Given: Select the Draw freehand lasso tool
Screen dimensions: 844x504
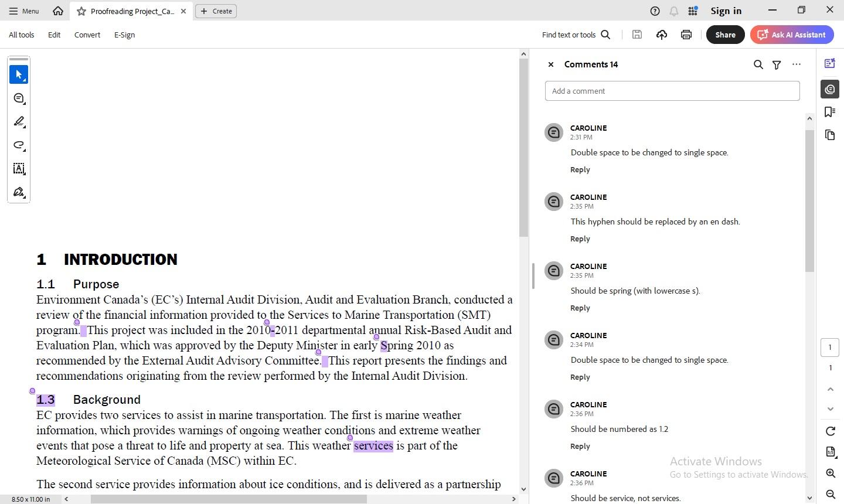Looking at the screenshot, I should 19,145.
